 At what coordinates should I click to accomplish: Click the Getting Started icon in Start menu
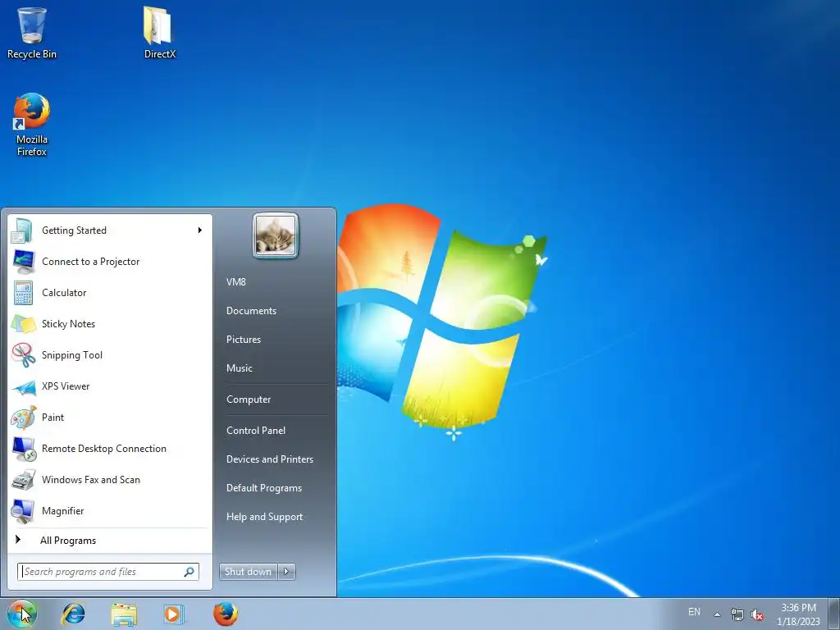[x=24, y=231]
